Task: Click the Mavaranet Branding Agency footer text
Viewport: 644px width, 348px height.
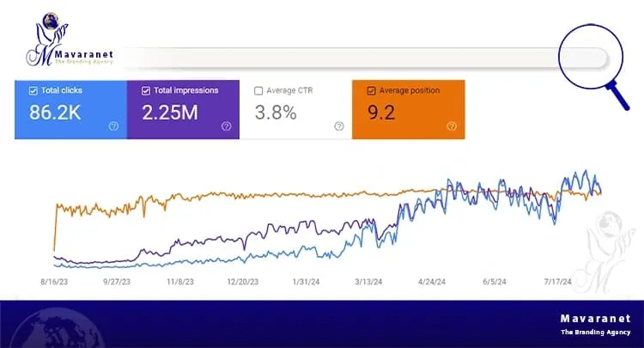Action: (x=586, y=324)
